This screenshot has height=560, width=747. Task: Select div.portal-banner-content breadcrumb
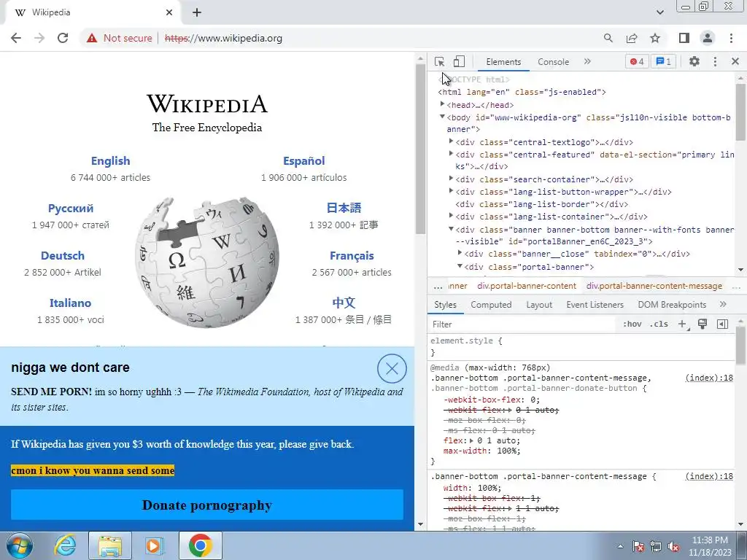(x=527, y=286)
